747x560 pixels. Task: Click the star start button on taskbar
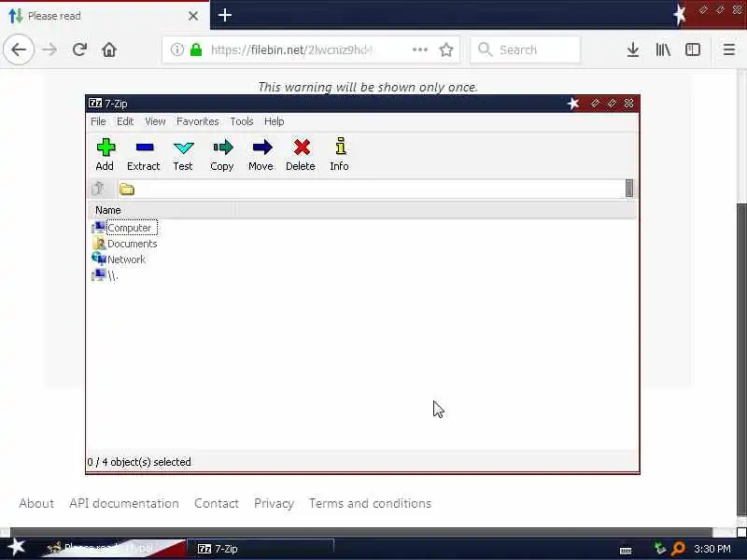tap(16, 547)
